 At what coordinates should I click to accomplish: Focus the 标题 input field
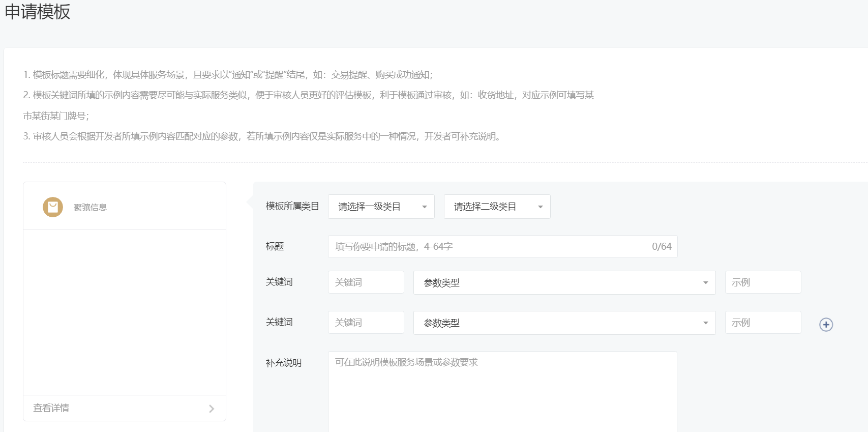point(488,246)
